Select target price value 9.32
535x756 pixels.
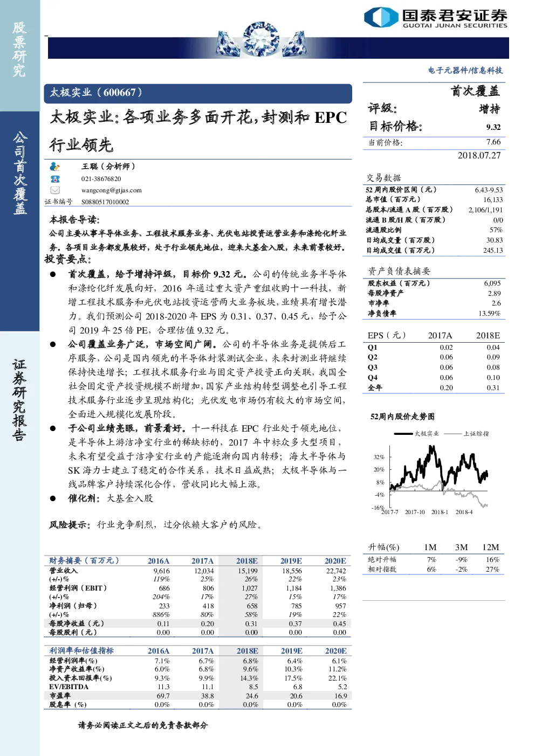pos(493,127)
